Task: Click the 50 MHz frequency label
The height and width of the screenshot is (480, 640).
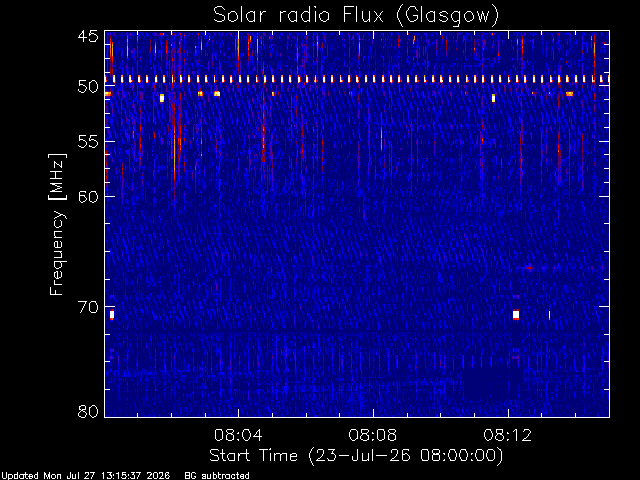Action: (88, 87)
